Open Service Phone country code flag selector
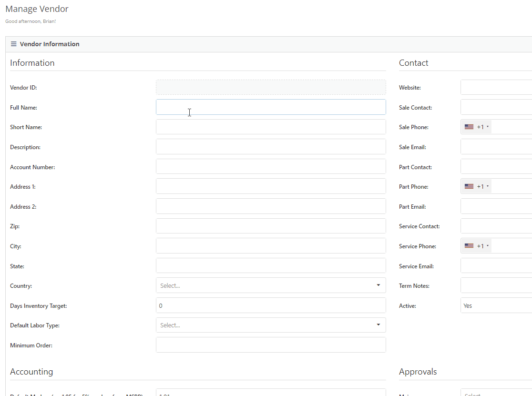The image size is (532, 396). (x=476, y=246)
